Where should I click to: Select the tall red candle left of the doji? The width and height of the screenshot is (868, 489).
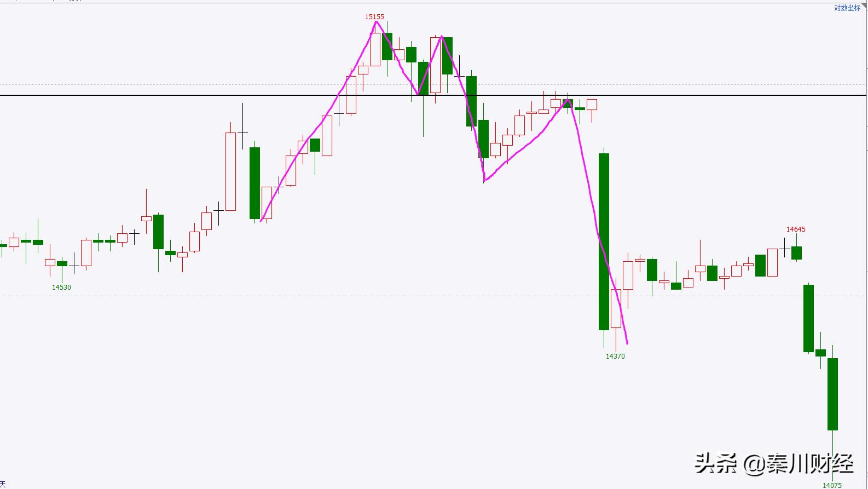coord(230,171)
